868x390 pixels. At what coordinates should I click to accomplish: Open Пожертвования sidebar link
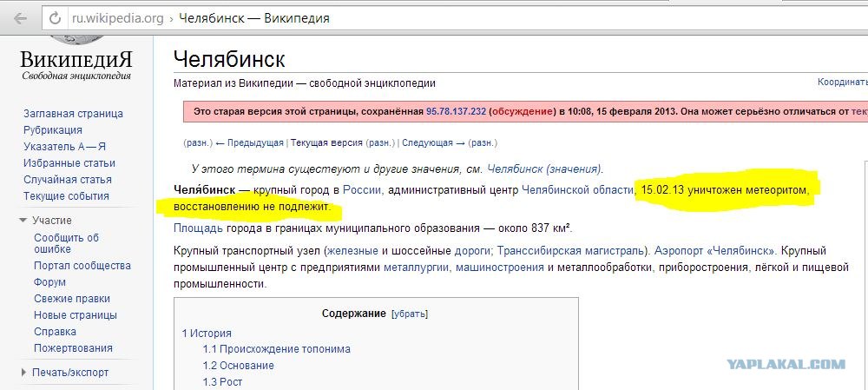click(x=73, y=348)
